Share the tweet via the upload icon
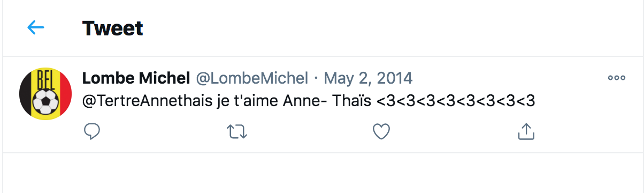This screenshot has height=193, width=644. tap(526, 131)
